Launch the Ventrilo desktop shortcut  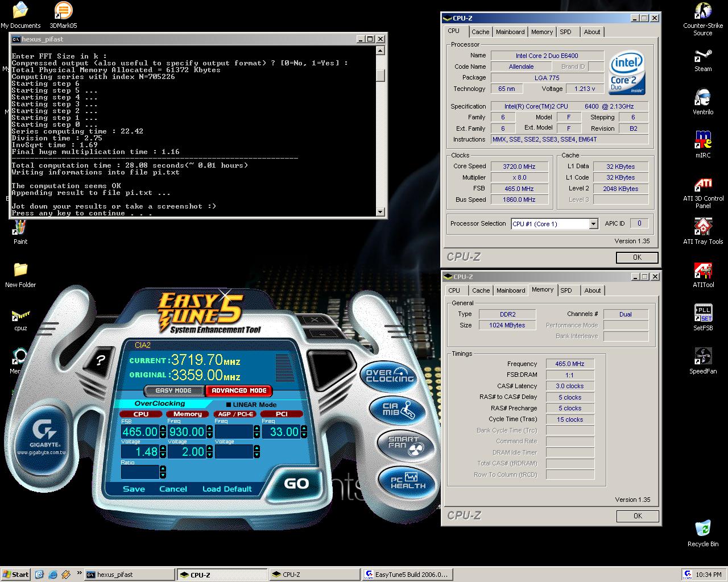coord(703,102)
